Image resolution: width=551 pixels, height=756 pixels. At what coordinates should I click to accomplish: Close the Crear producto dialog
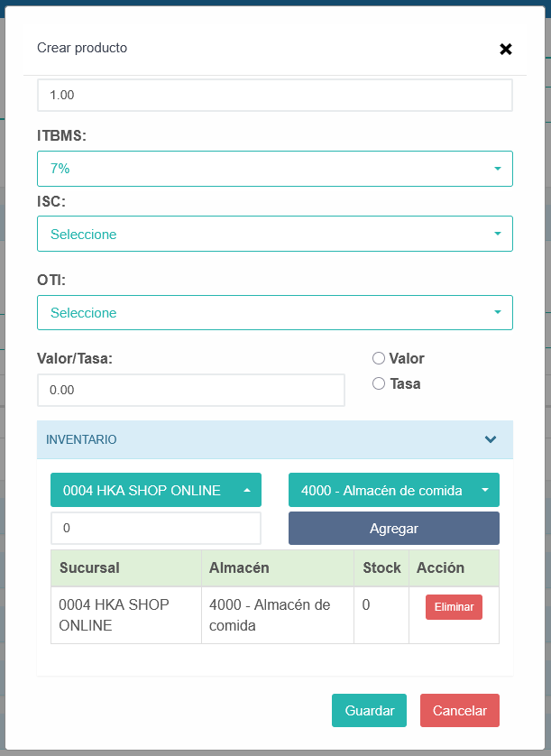click(x=506, y=49)
